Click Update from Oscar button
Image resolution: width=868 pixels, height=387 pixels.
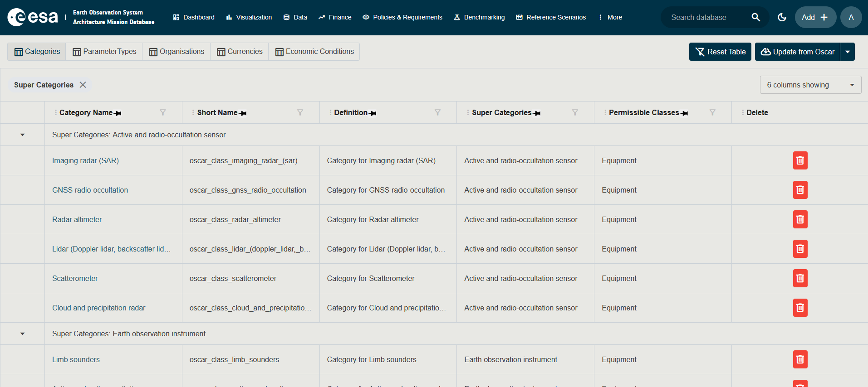[x=797, y=52]
